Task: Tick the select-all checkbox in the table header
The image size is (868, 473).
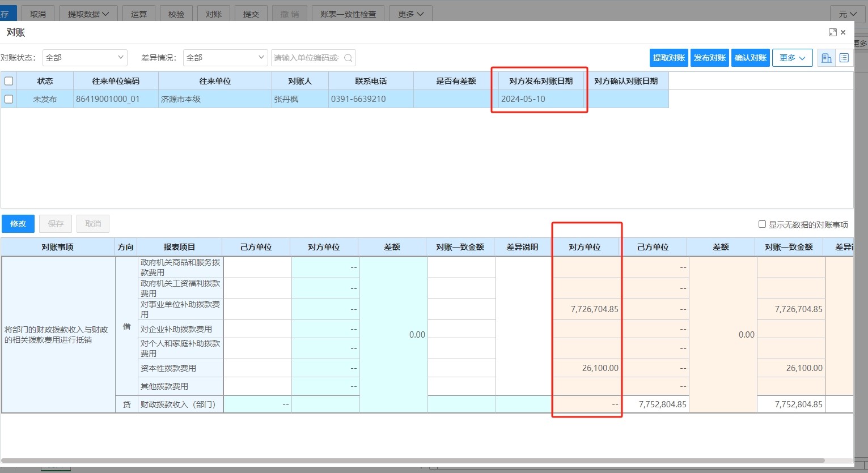Action: click(9, 81)
